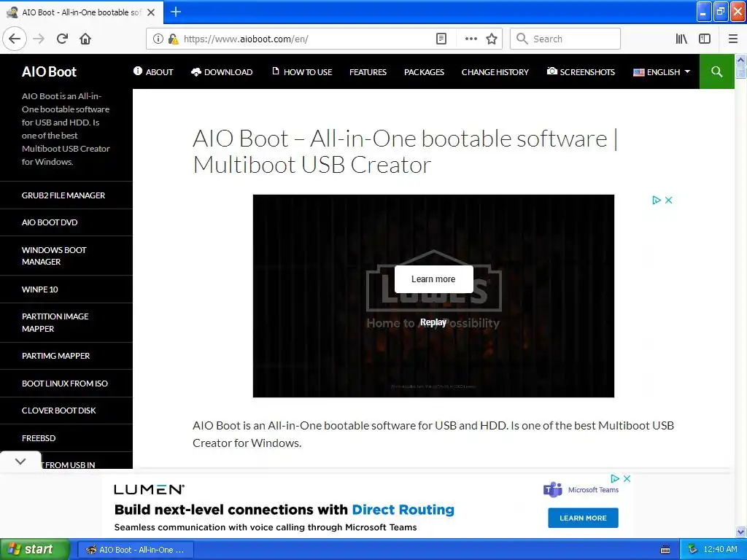Viewport: 747px width, 560px height.
Task: Open a new browser tab
Action: (x=176, y=12)
